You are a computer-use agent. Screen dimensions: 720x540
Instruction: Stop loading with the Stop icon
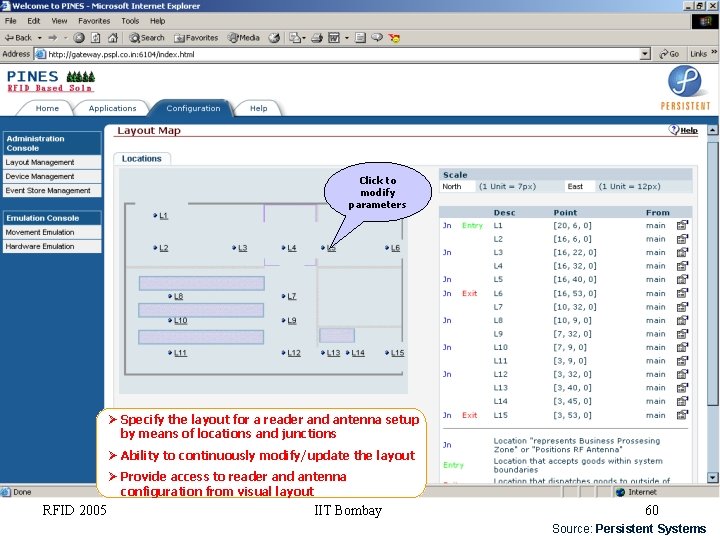(79, 38)
